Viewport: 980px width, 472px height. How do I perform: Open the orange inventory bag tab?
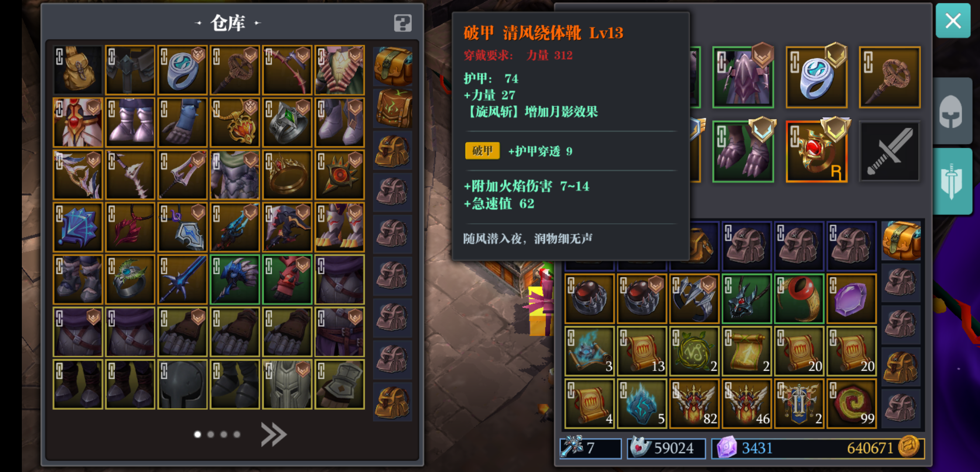901,240
